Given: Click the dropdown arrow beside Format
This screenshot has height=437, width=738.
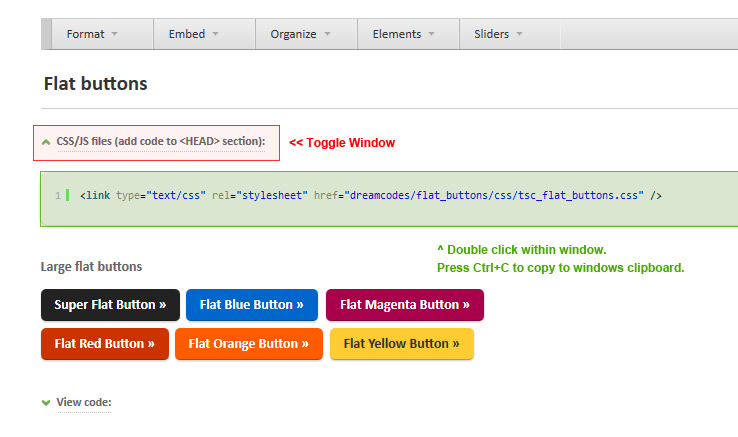Looking at the screenshot, I should (114, 34).
